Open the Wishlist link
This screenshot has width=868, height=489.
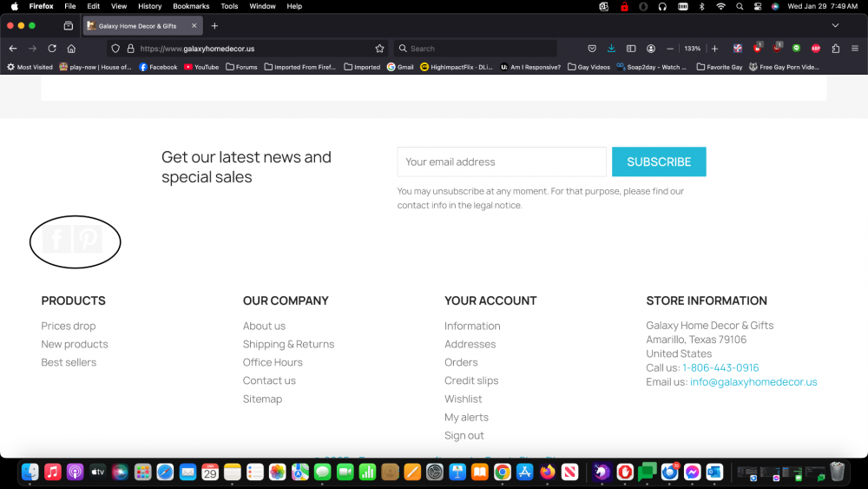[x=463, y=399]
